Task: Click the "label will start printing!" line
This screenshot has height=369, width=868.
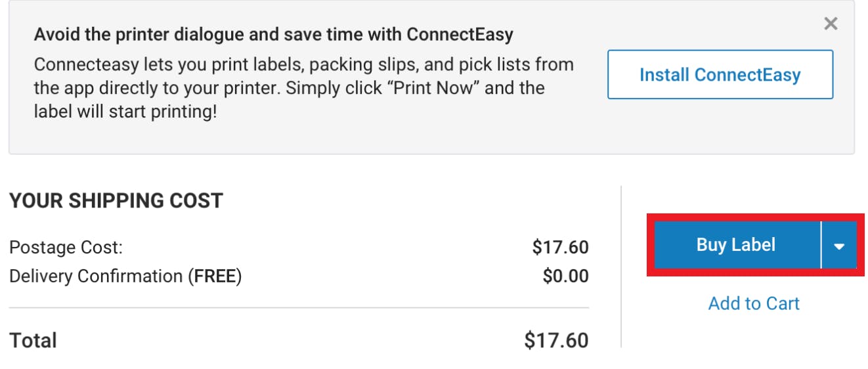Action: [x=125, y=112]
